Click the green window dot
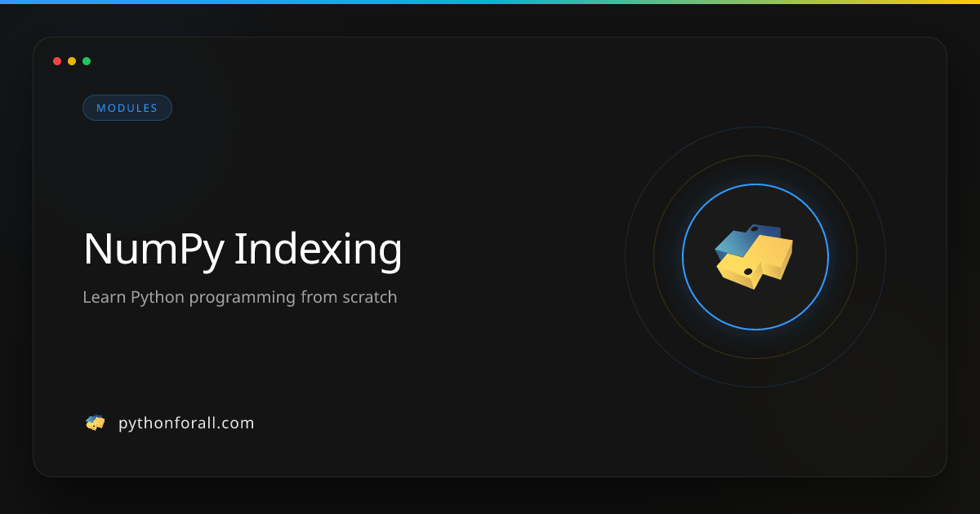This screenshot has height=514, width=980. coord(87,61)
